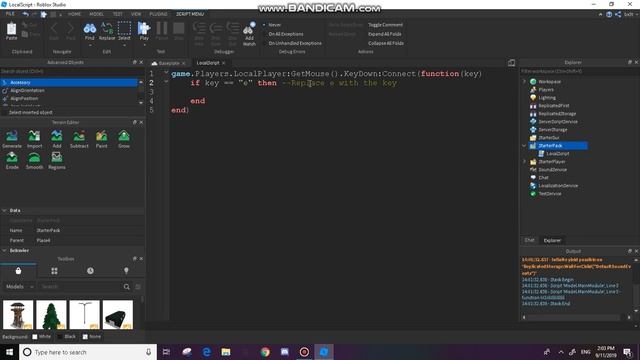Collapse code fold on line 1
This screenshot has height=360, width=640.
(166, 73)
